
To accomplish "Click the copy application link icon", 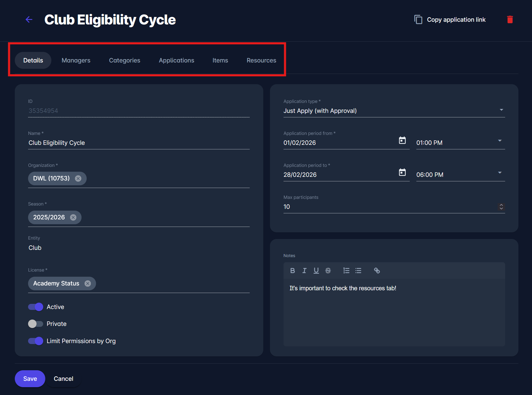I will (418, 20).
